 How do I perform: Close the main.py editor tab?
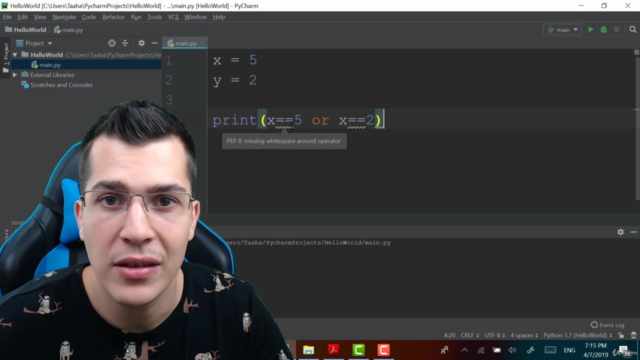tap(202, 43)
